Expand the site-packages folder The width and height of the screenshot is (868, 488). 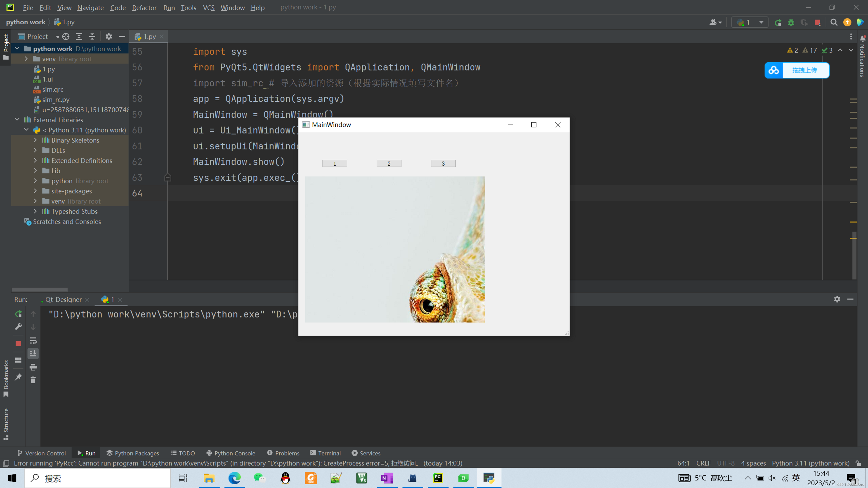(35, 191)
